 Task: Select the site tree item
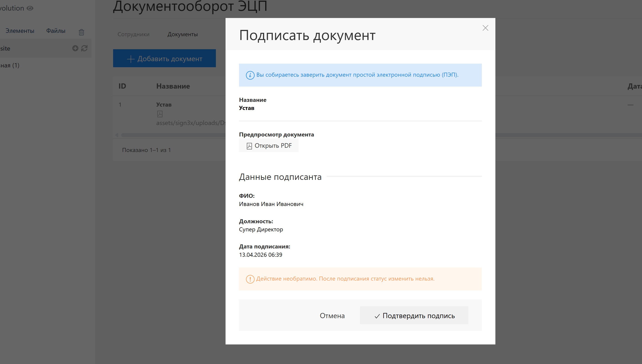coord(5,49)
